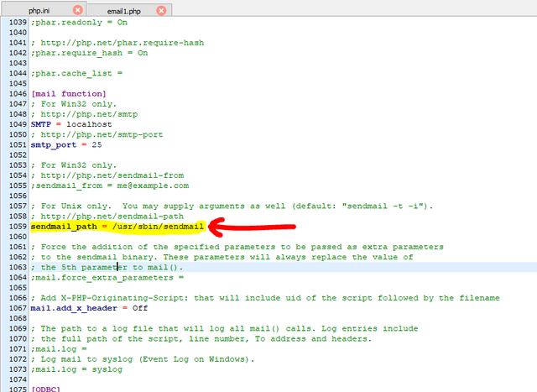Click the 'the 5th parameter to mail()' line

click(x=107, y=267)
